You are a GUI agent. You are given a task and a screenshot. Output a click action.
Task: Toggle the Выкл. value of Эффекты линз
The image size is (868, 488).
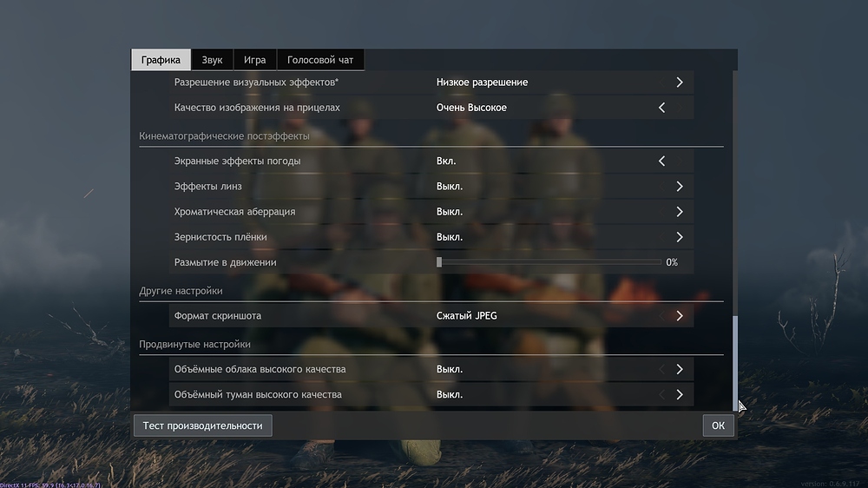[x=450, y=187]
